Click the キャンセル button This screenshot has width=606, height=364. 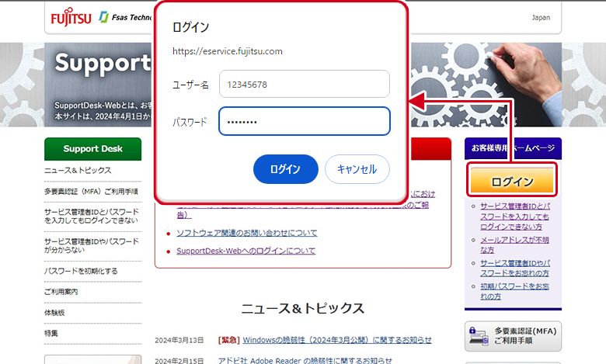pyautogui.click(x=357, y=169)
